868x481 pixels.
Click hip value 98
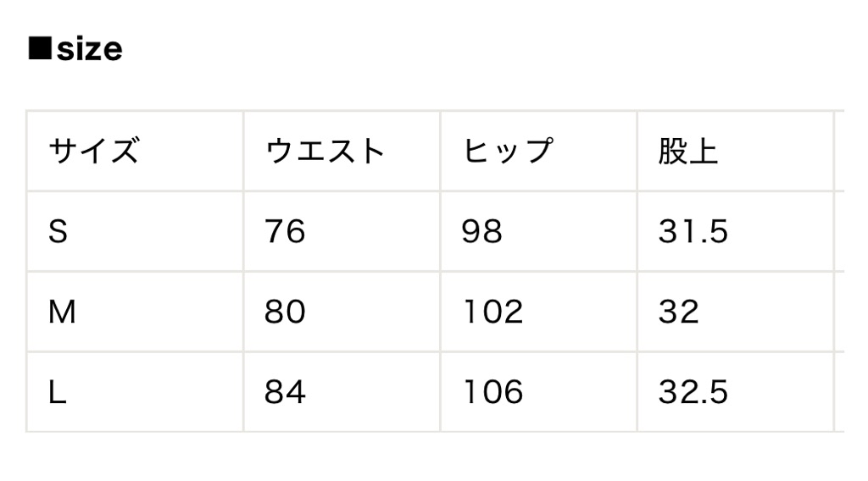tap(482, 231)
